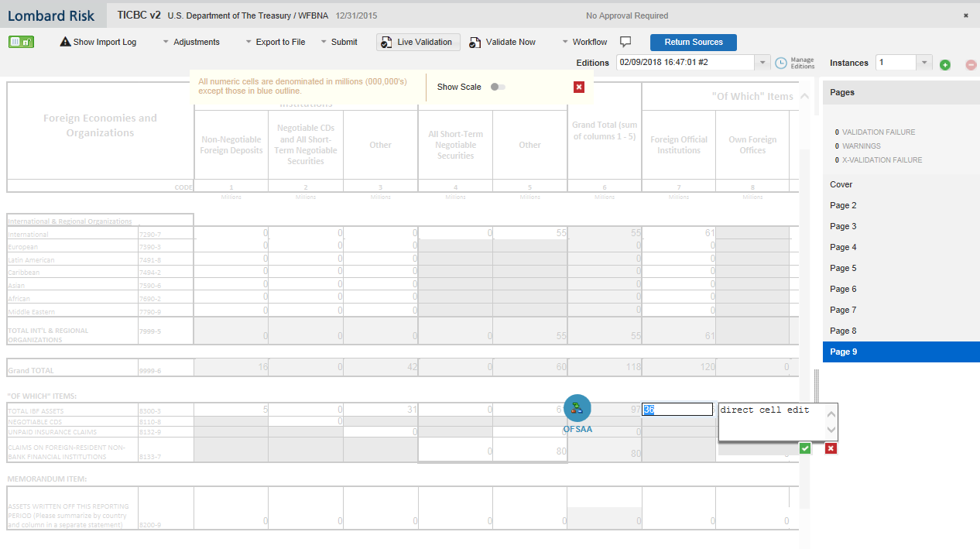Select Grand TOTAL column 1 cell 16
The width and height of the screenshot is (980, 549).
231,367
